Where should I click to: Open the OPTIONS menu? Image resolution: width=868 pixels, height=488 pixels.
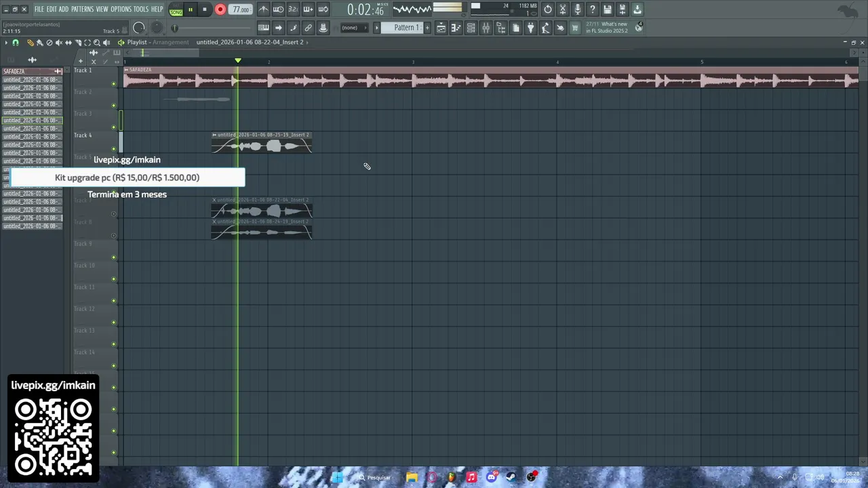point(121,9)
